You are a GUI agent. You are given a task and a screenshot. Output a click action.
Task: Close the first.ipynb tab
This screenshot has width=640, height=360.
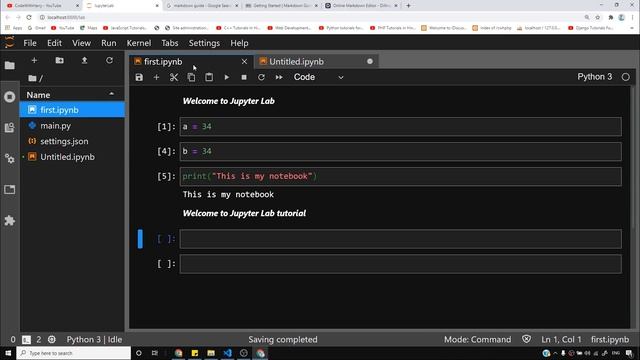point(244,62)
